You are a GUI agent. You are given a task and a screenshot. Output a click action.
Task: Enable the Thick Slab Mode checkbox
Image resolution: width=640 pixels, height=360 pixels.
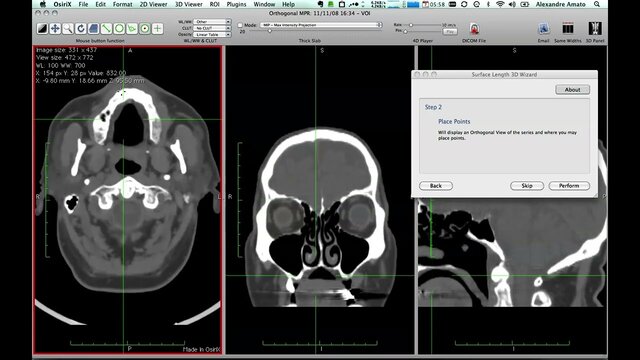pyautogui.click(x=240, y=25)
